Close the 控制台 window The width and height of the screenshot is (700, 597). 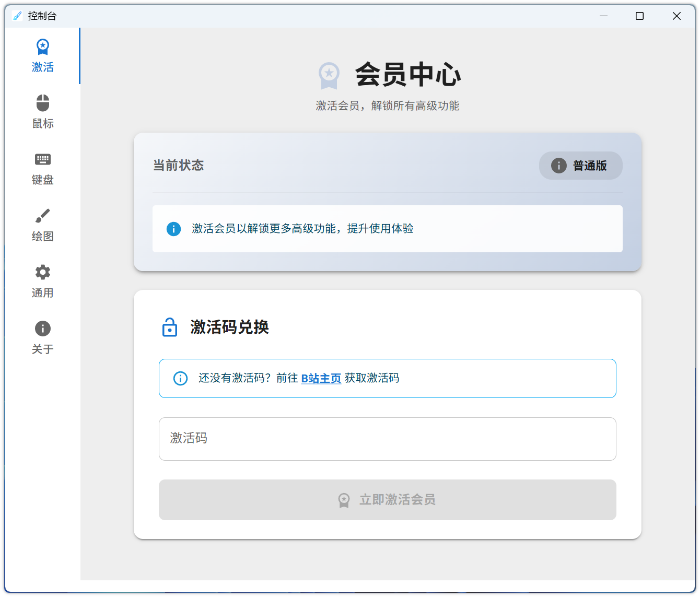[x=676, y=16]
